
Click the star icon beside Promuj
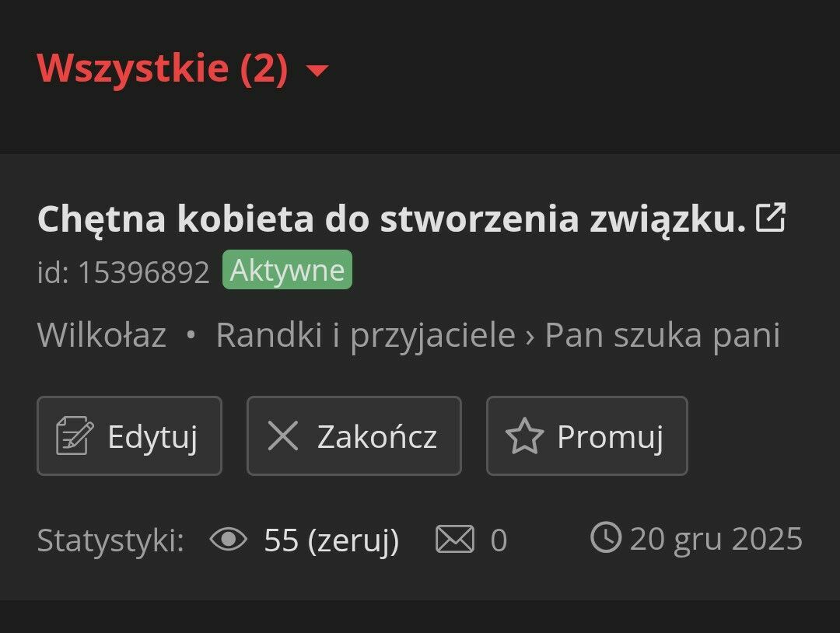(524, 436)
